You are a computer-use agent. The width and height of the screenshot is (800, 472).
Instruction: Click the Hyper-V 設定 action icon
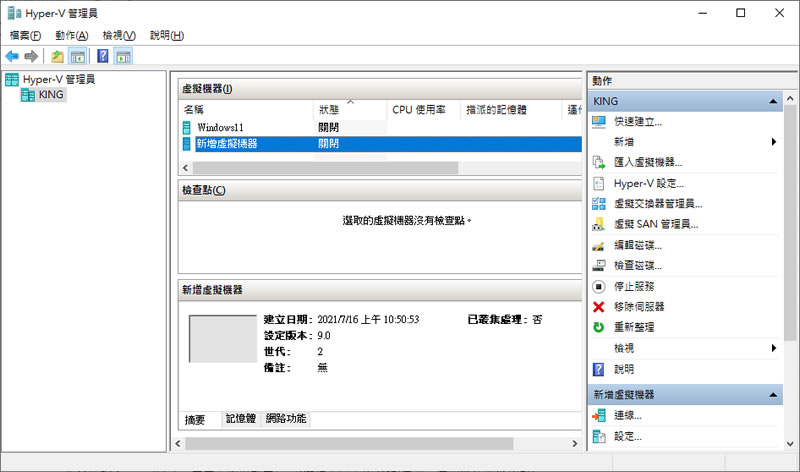coord(599,183)
